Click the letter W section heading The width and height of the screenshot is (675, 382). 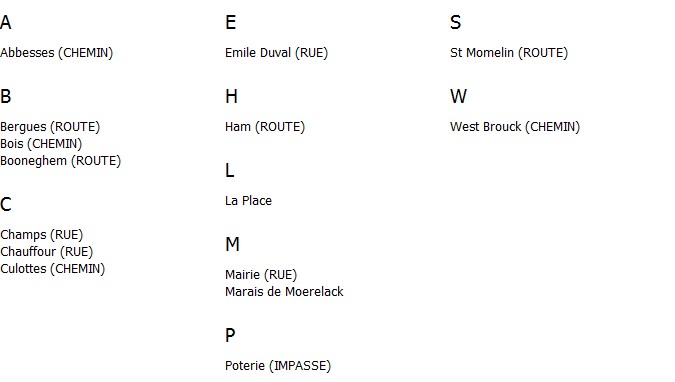(458, 96)
